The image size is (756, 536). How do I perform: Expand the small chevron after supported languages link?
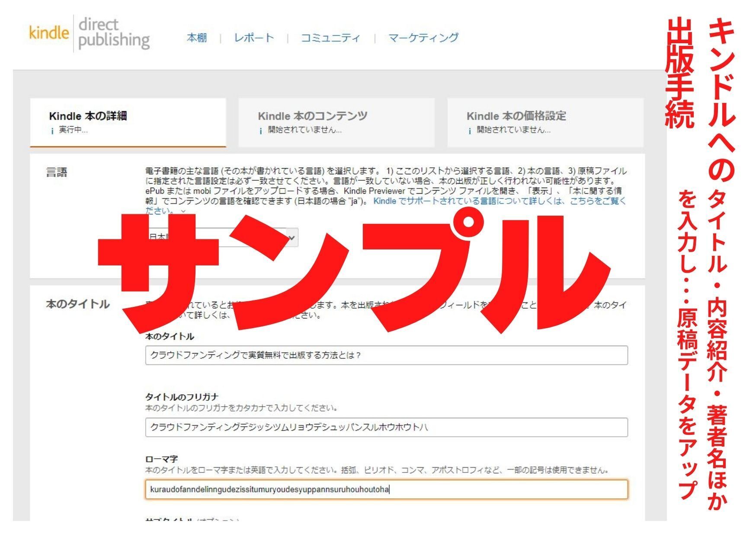[x=183, y=211]
